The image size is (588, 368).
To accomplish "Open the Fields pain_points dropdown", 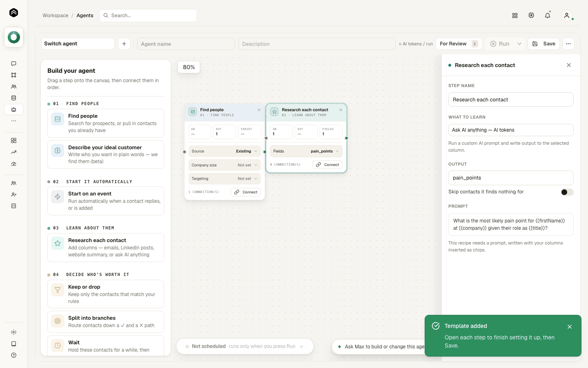I will point(306,151).
